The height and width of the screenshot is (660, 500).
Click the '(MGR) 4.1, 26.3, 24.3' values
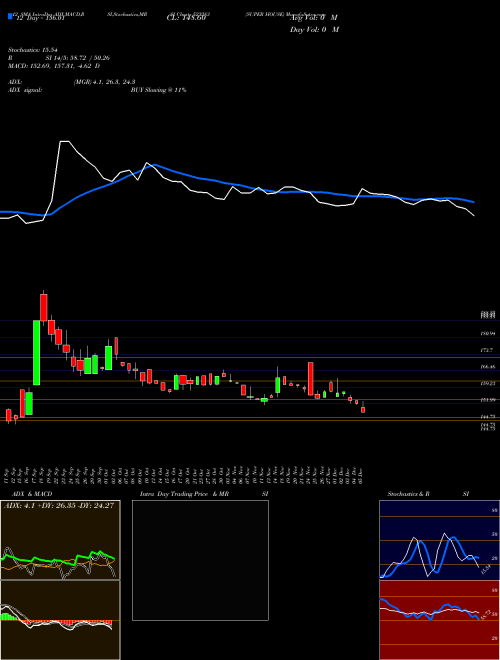pyautogui.click(x=104, y=82)
